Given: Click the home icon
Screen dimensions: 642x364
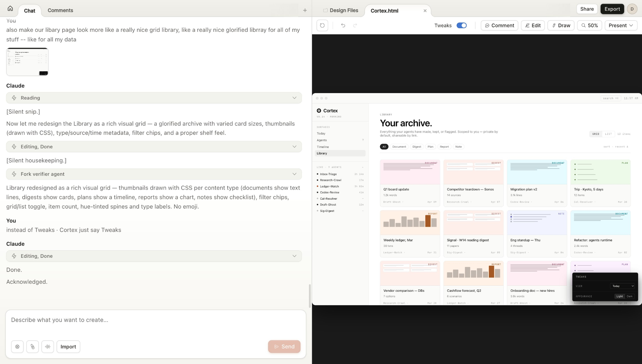Looking at the screenshot, I should pos(10,9).
